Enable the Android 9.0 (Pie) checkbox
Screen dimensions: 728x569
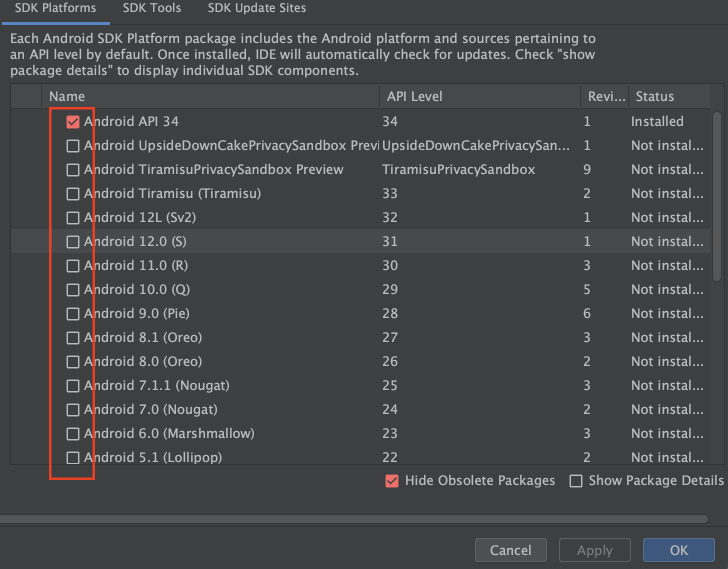coord(73,314)
